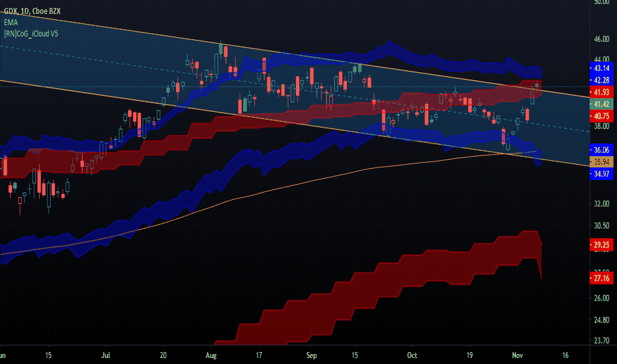Select the Oct date on time axis

tap(412, 355)
